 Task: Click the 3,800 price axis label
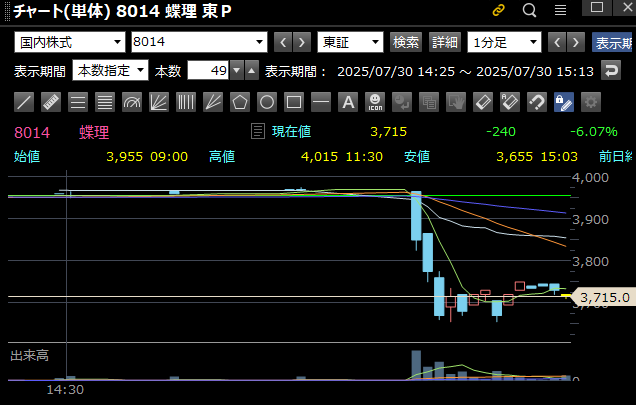coord(590,261)
